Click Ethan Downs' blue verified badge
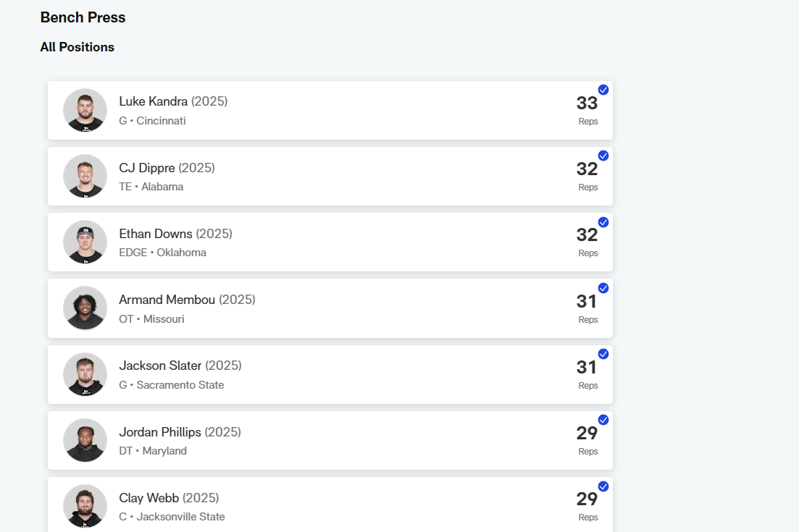The image size is (799, 532). [603, 222]
